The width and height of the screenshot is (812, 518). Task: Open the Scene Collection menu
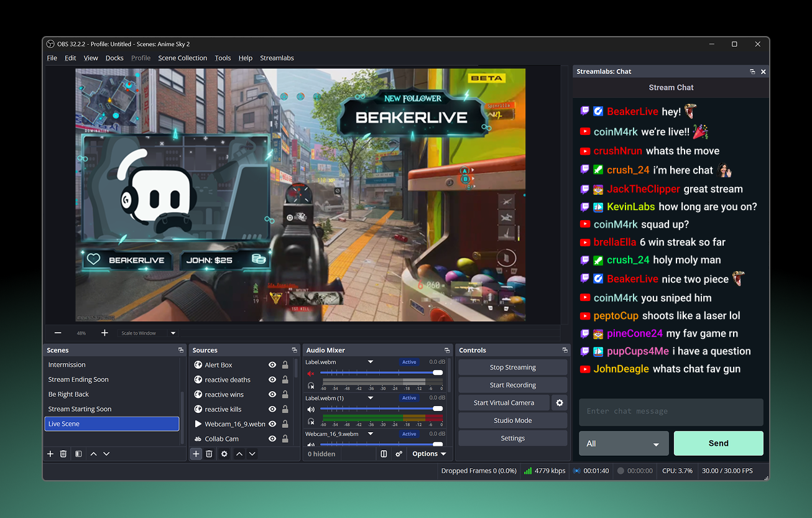(x=182, y=58)
